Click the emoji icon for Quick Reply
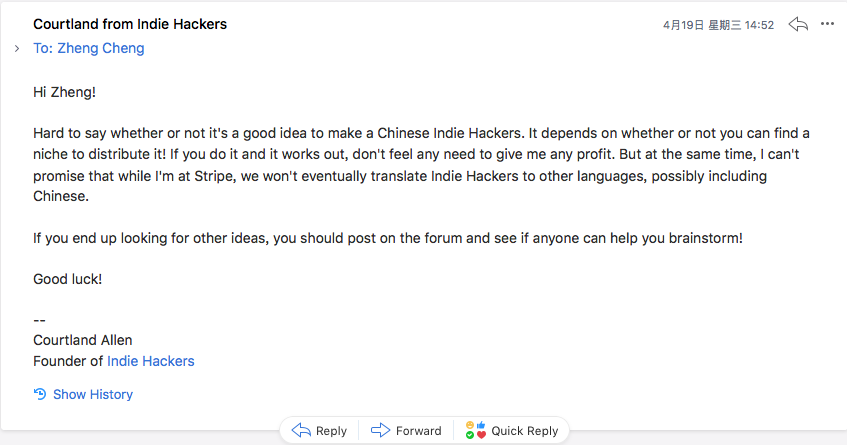 pyautogui.click(x=475, y=431)
